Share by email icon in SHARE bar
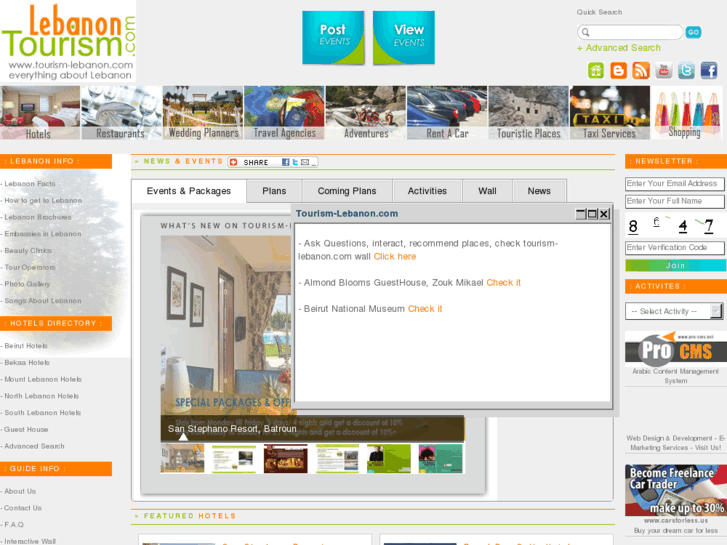This screenshot has height=545, width=727. 305,162
